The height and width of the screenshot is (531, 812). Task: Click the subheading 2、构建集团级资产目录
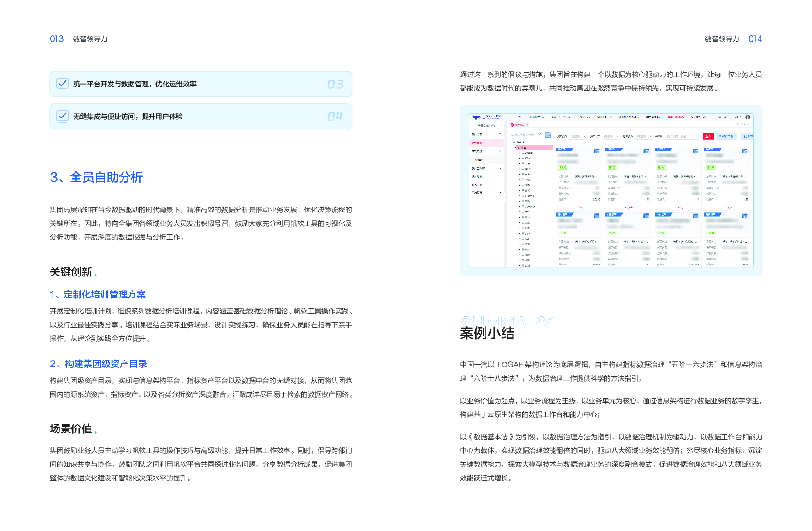point(99,364)
